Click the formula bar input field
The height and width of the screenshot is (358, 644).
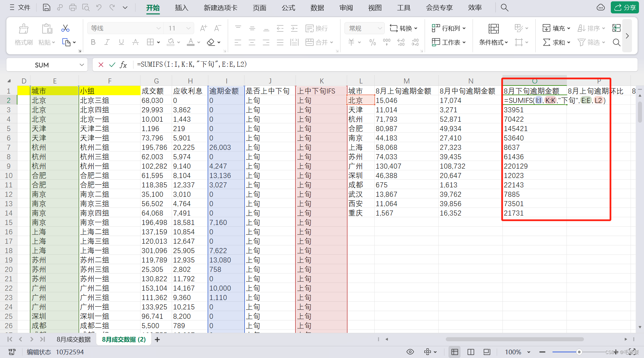tap(385, 65)
